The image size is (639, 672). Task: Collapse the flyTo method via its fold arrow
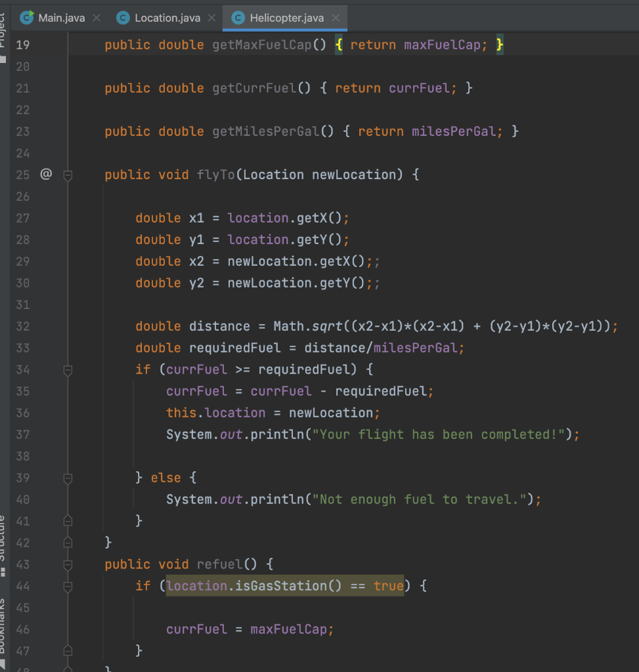68,175
